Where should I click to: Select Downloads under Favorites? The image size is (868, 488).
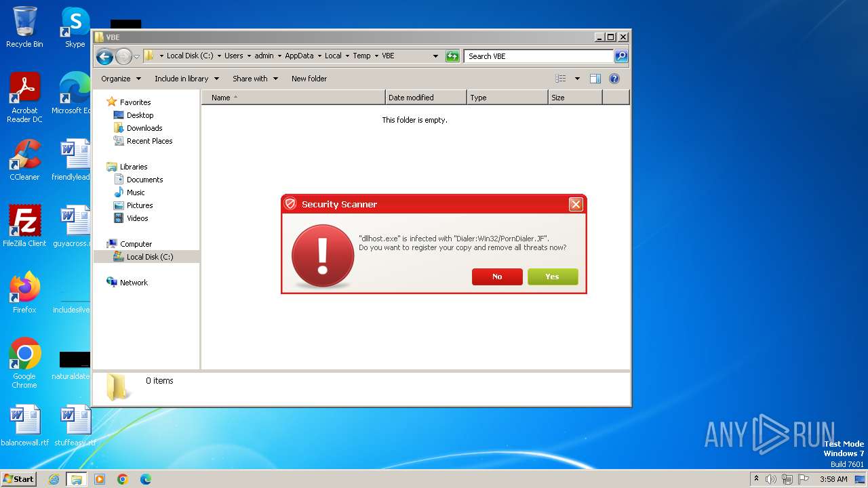tap(144, 128)
